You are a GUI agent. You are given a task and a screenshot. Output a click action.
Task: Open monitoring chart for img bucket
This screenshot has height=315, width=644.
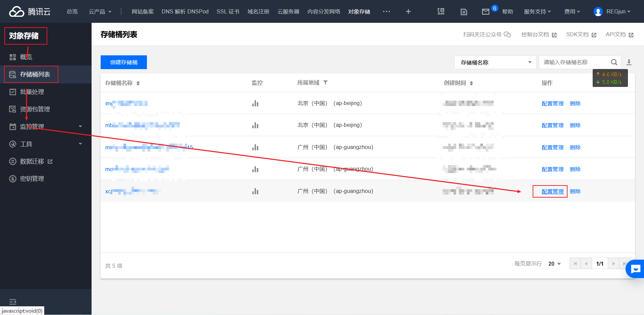[x=255, y=103]
